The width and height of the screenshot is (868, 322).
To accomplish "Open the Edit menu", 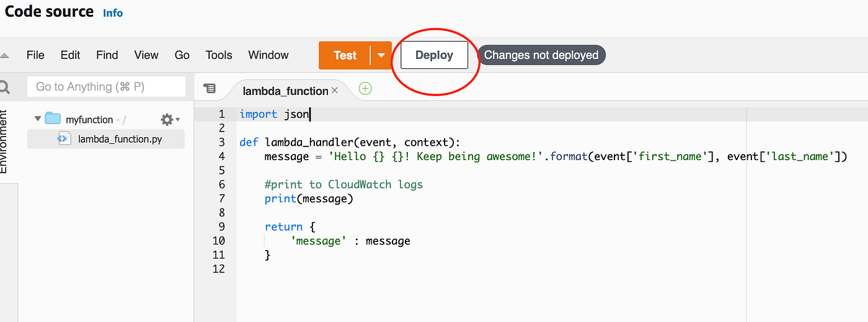I will point(70,55).
